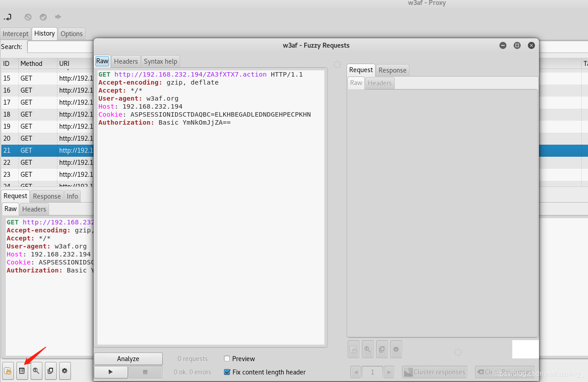Click the gear icon under response panel

tap(396, 349)
